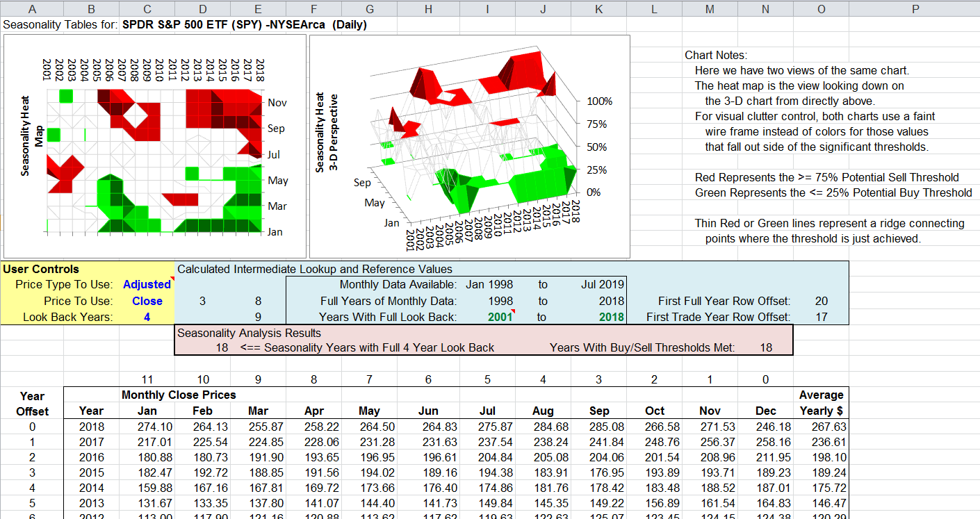
Task: Select the 'Close' Price To Use cell
Action: point(147,301)
